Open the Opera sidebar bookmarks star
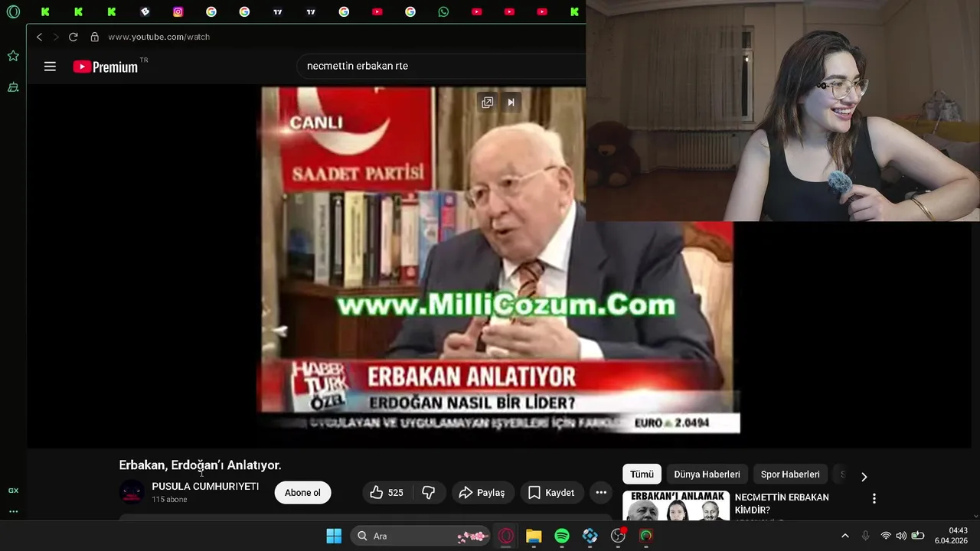 (x=13, y=56)
